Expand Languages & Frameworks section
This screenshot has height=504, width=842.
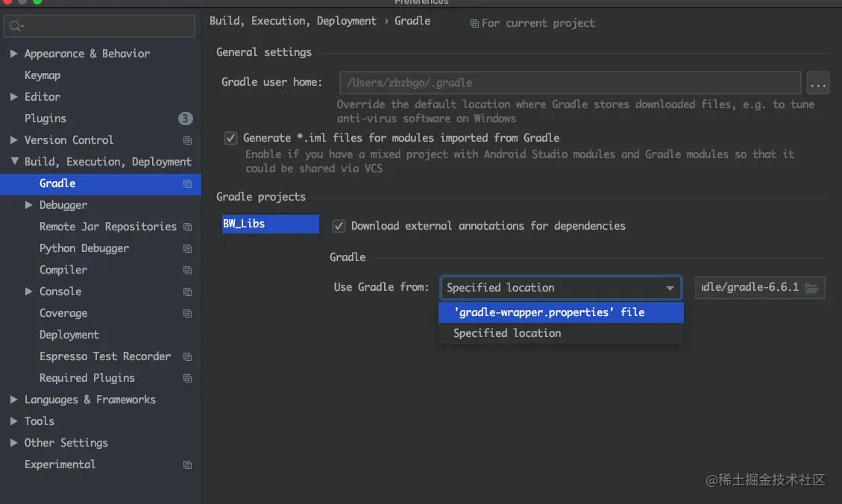(14, 400)
